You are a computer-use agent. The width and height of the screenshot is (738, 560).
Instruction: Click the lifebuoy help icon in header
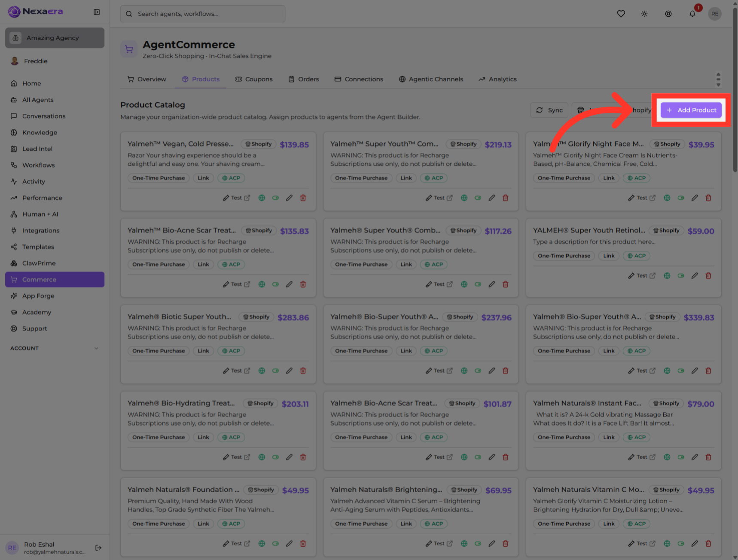668,14
